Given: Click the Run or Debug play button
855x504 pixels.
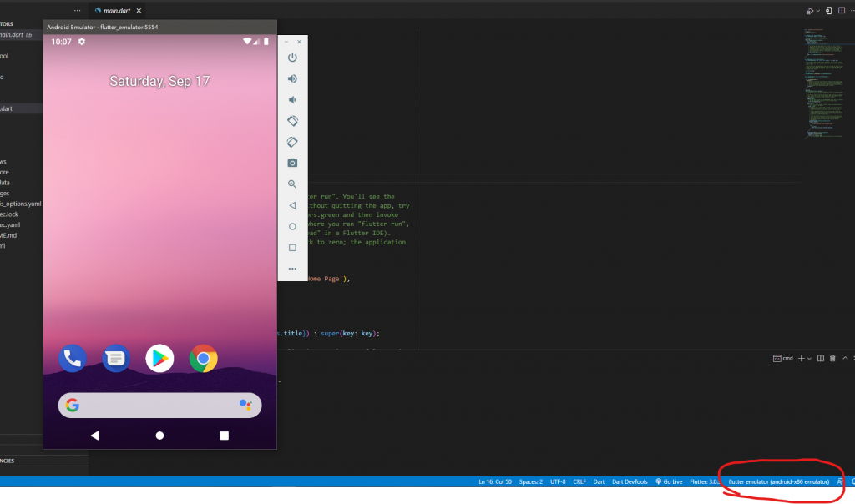Looking at the screenshot, I should point(810,10).
